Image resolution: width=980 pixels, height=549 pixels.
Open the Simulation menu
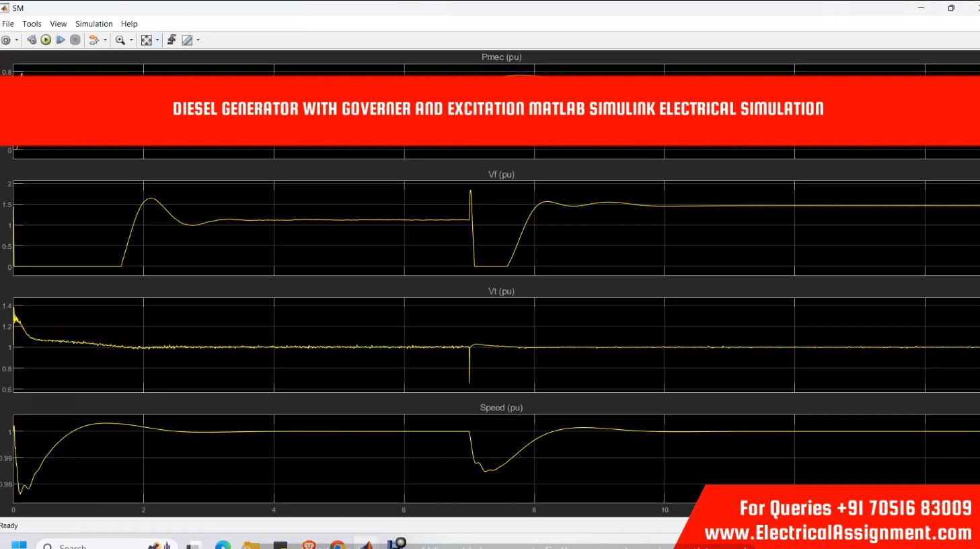[x=93, y=24]
